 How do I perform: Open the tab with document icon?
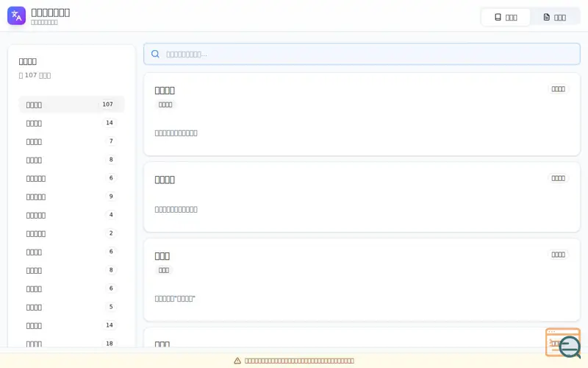click(554, 17)
